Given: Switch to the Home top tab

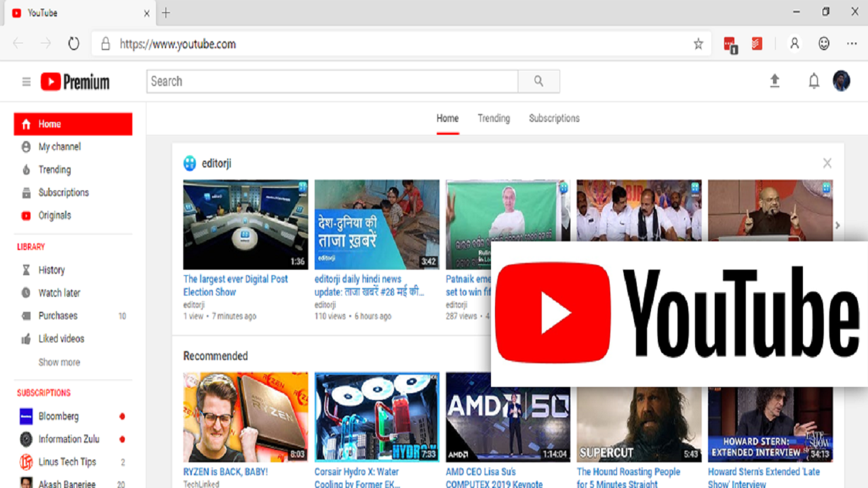Looking at the screenshot, I should coord(448,118).
